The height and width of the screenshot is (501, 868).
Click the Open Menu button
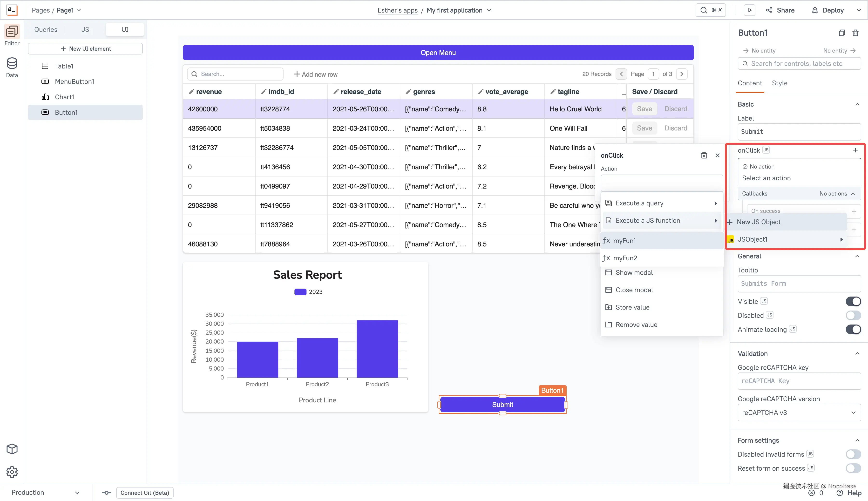point(438,53)
